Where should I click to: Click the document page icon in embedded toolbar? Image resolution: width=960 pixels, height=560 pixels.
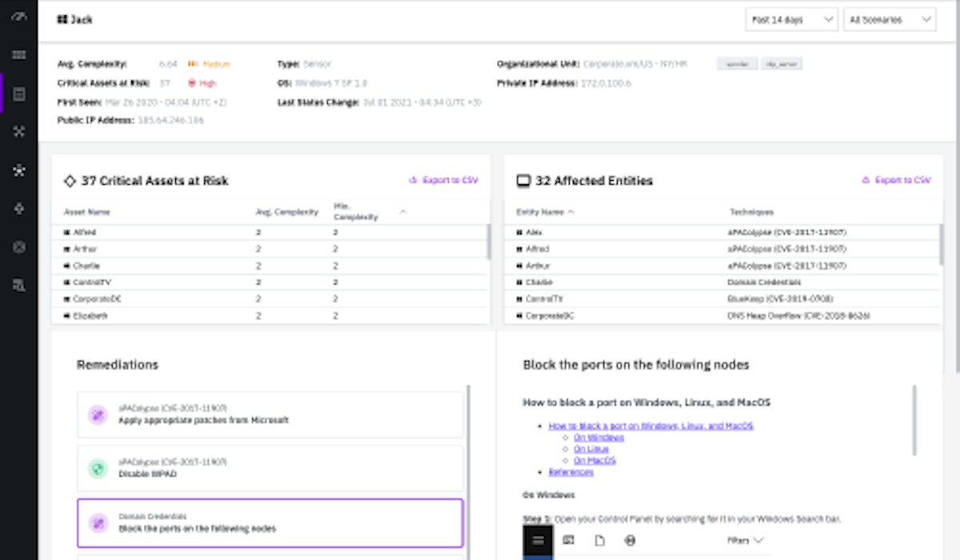(x=599, y=541)
